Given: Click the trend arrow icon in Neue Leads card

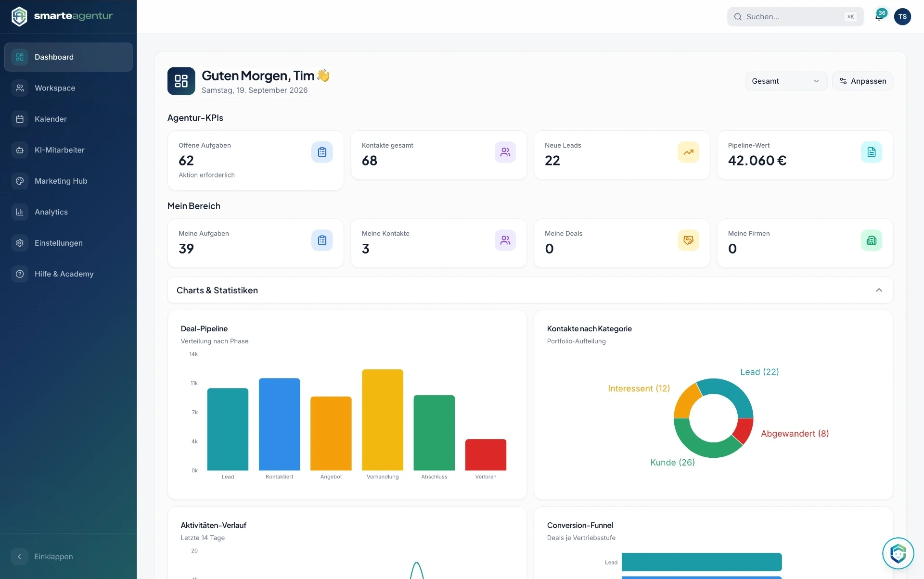Looking at the screenshot, I should (688, 152).
